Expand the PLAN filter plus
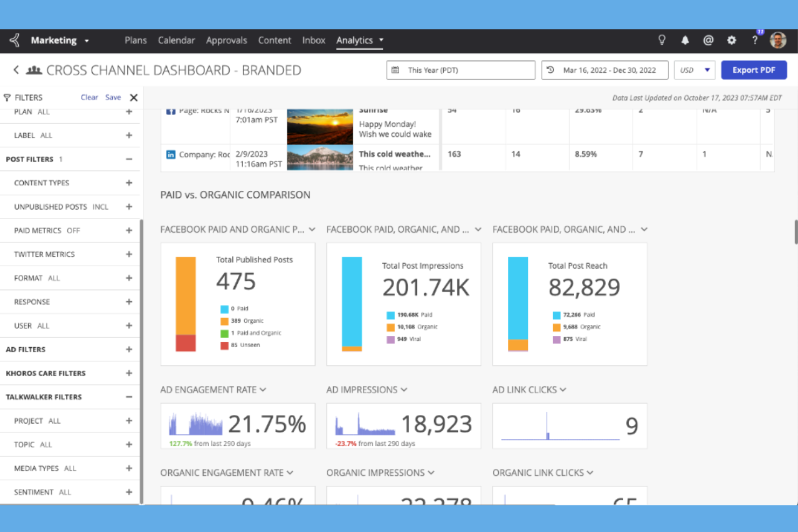This screenshot has width=798, height=532. tap(129, 112)
